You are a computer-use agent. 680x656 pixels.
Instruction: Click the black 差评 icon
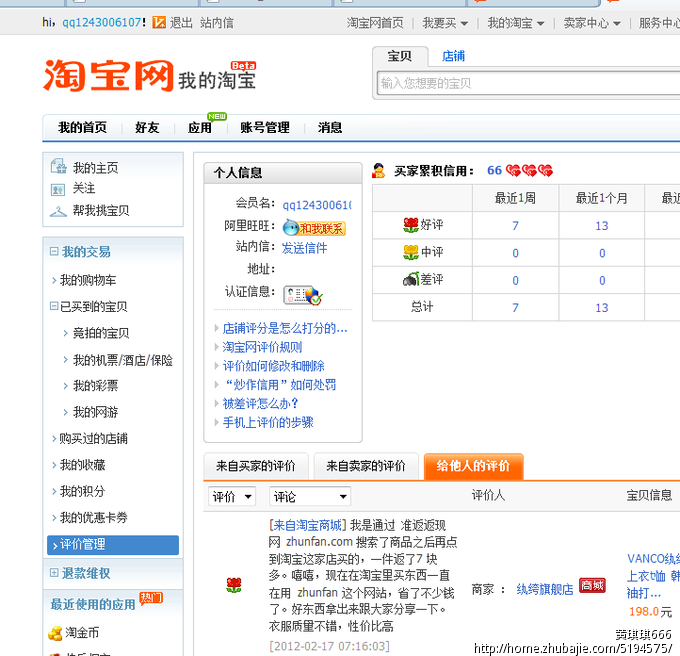click(411, 279)
